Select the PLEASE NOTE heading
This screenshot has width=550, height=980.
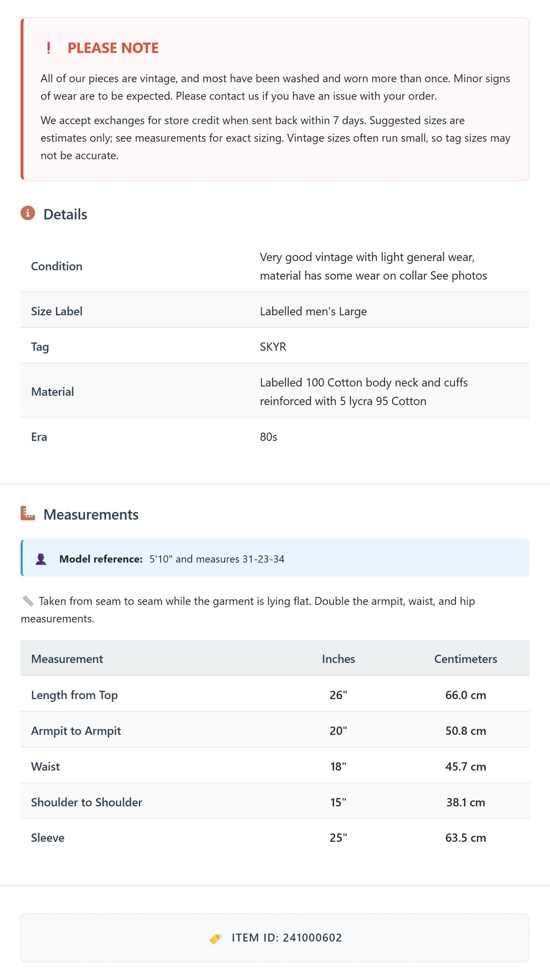pos(113,48)
